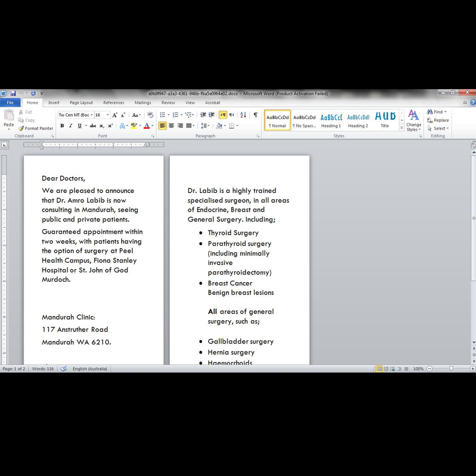Click the tab selector at ruler corner

click(4, 145)
